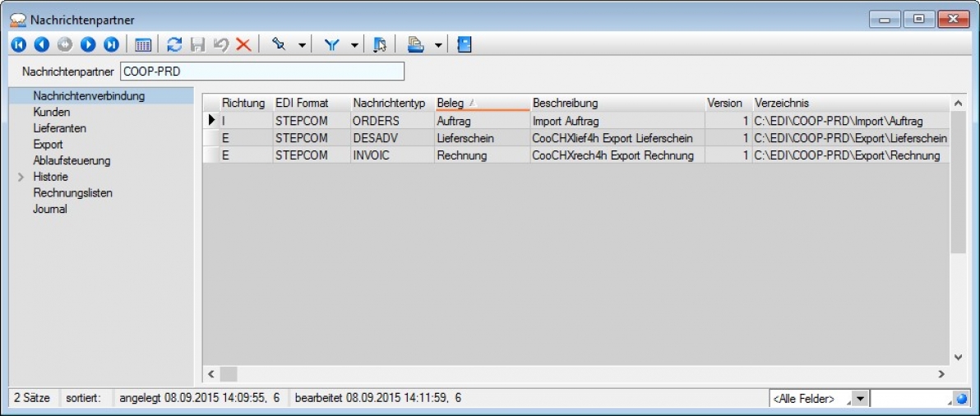980x416 pixels.
Task: Click the Nachrichtenpartner window title icon
Action: click(18, 20)
